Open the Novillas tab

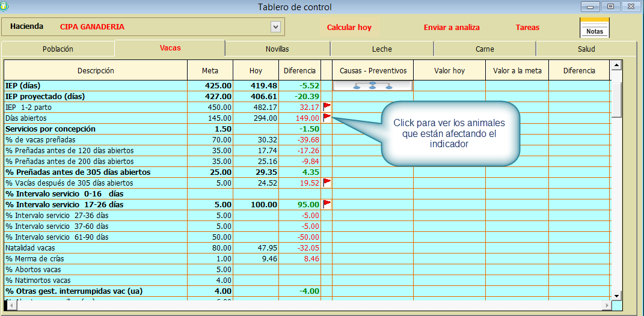tap(277, 49)
